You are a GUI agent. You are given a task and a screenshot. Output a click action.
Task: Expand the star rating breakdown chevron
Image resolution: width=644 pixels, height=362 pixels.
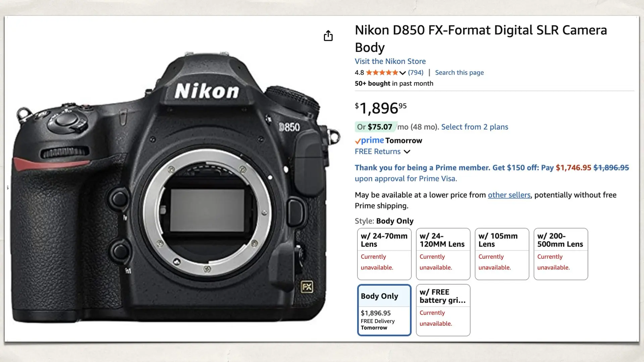click(401, 72)
